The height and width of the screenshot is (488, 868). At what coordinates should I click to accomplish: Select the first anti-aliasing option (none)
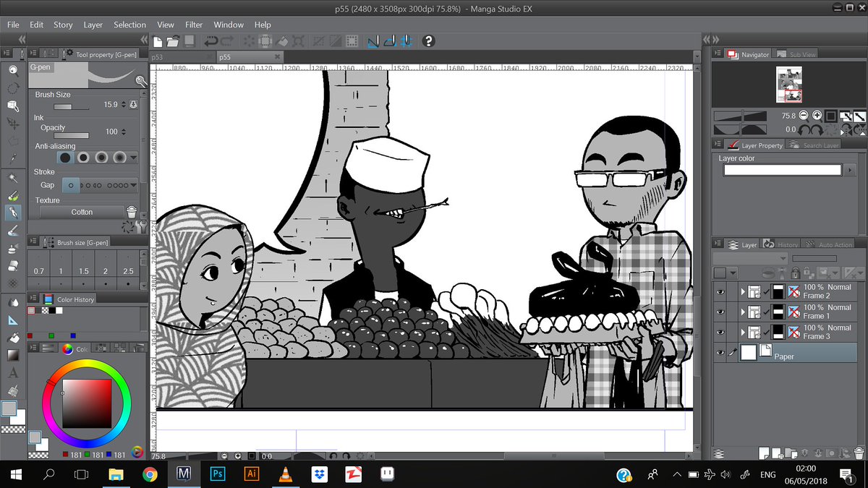click(66, 157)
